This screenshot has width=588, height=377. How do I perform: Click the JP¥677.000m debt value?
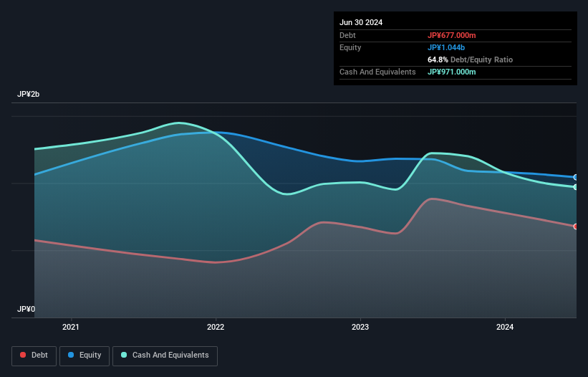451,35
